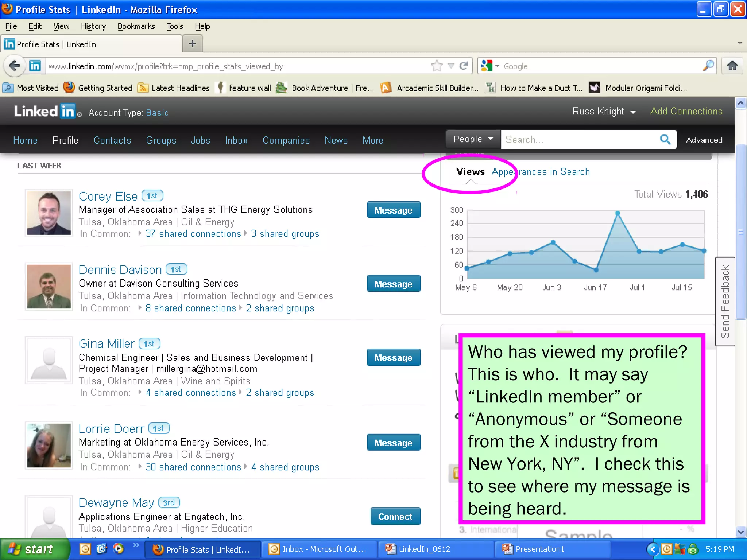Click LinkedIn search magnifier button
Screen dimensions: 747x560
665,139
